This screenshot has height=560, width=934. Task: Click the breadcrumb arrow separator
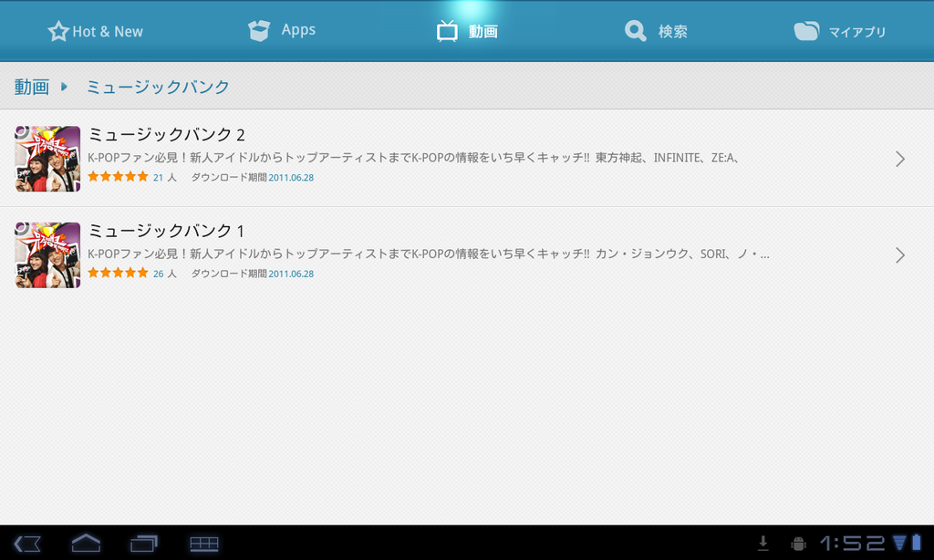click(x=64, y=87)
